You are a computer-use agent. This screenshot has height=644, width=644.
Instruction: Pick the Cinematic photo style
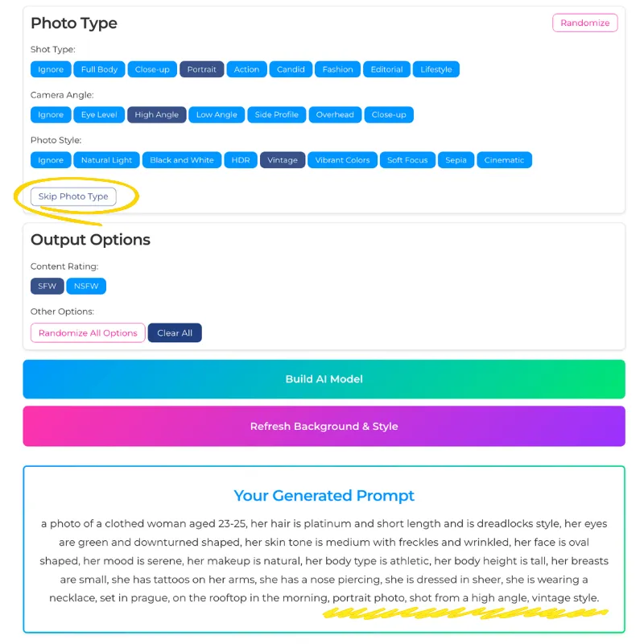click(x=504, y=160)
